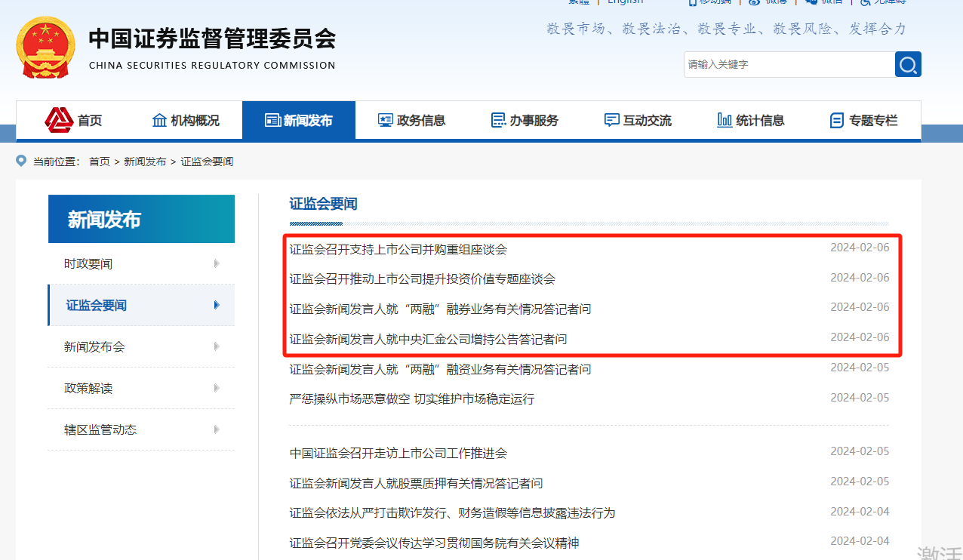
Task: Open article 严惩操纵市场恶意做空 切实维护市场稳定运行
Action: [412, 398]
